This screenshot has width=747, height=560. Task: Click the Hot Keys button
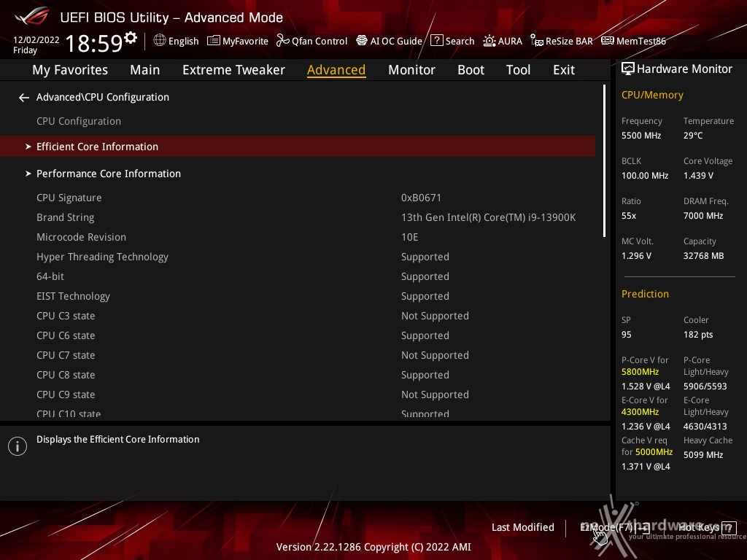(708, 528)
